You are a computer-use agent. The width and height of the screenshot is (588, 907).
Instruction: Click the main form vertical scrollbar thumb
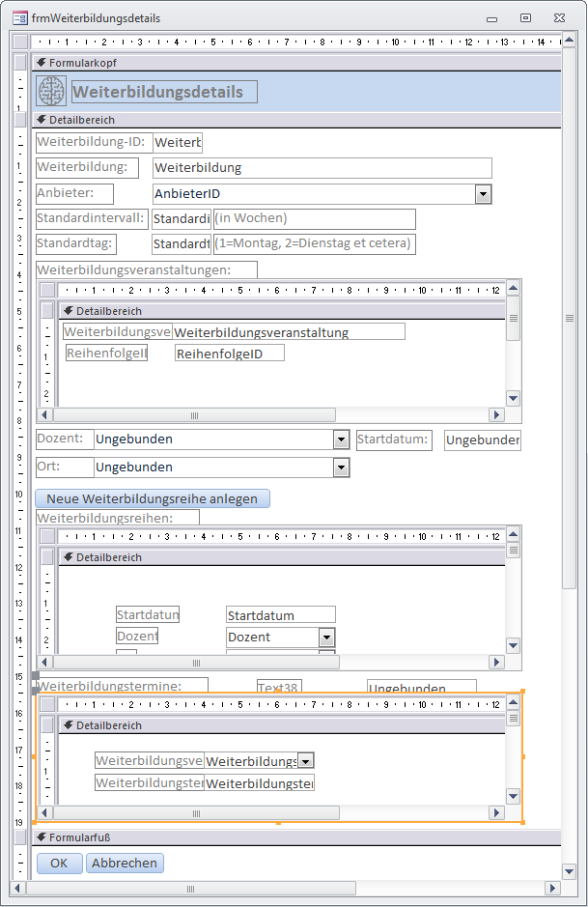[x=569, y=319]
